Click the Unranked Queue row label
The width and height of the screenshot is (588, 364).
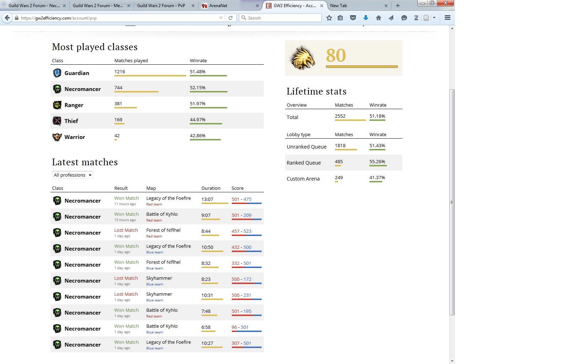coord(306,146)
